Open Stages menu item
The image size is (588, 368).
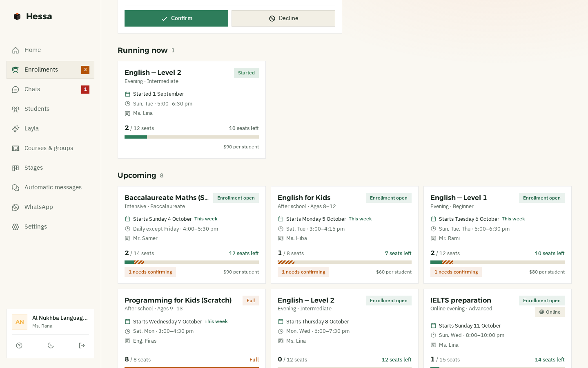click(51, 168)
